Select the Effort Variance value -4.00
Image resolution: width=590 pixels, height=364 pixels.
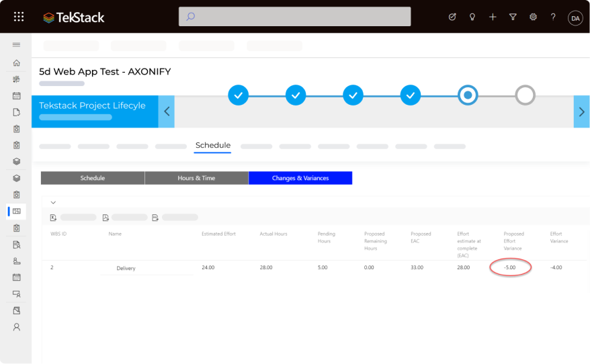(x=556, y=267)
